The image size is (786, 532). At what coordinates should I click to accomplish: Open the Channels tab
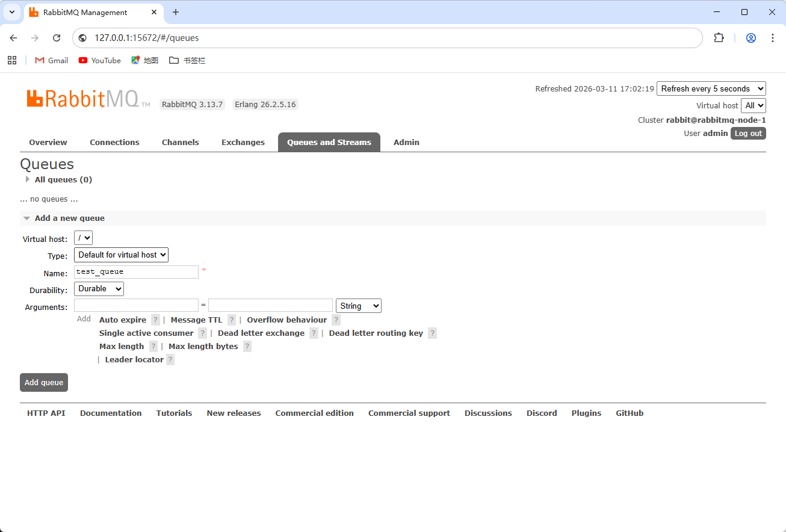(181, 143)
